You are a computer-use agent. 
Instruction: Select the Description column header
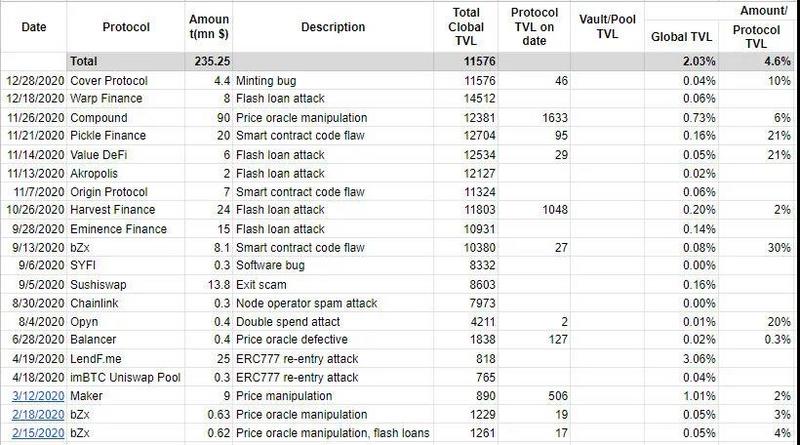333,27
